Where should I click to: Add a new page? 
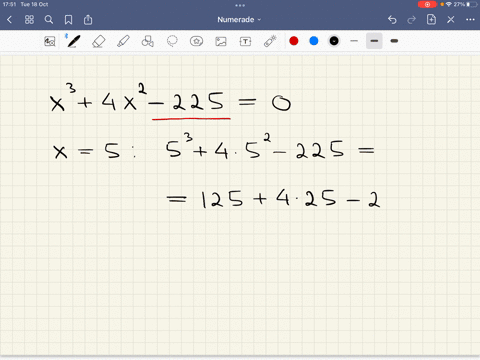pos(431,20)
